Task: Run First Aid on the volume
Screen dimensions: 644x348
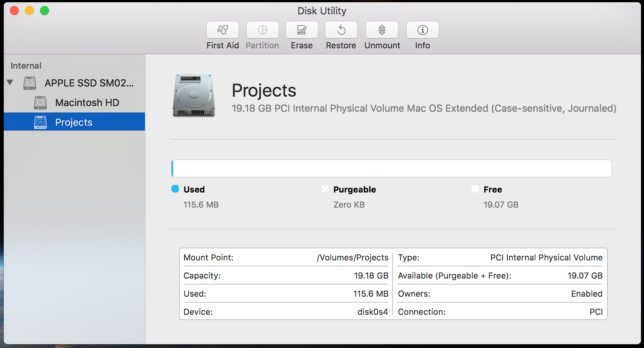Action: [223, 30]
